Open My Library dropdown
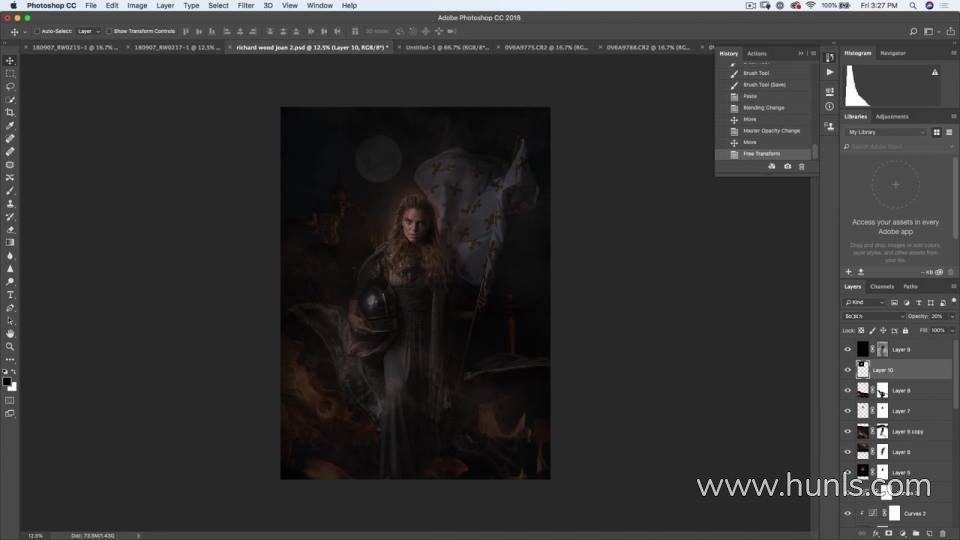This screenshot has height=540, width=960. [885, 132]
